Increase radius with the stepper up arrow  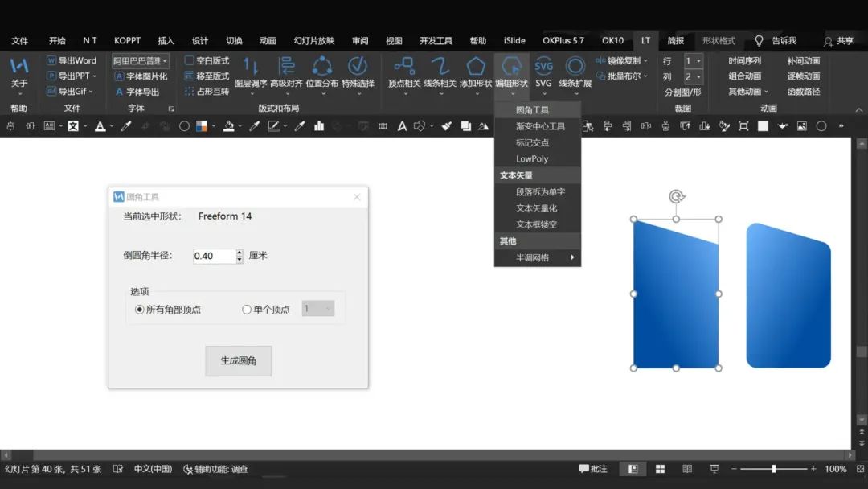[x=240, y=253]
